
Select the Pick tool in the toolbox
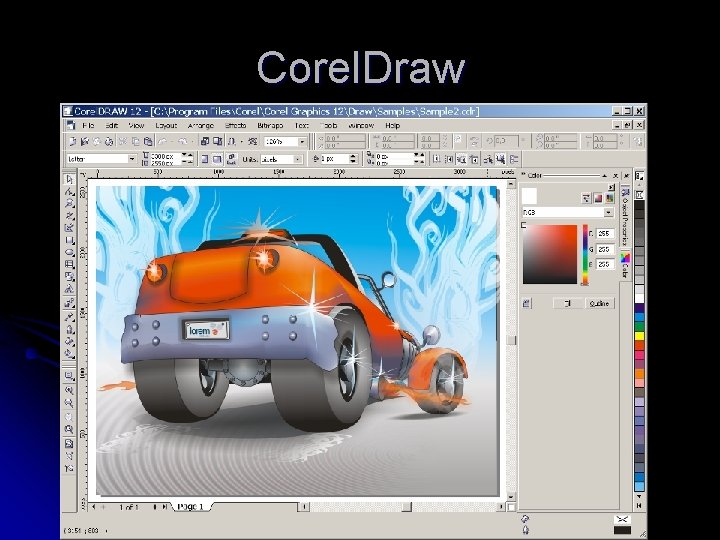(69, 179)
